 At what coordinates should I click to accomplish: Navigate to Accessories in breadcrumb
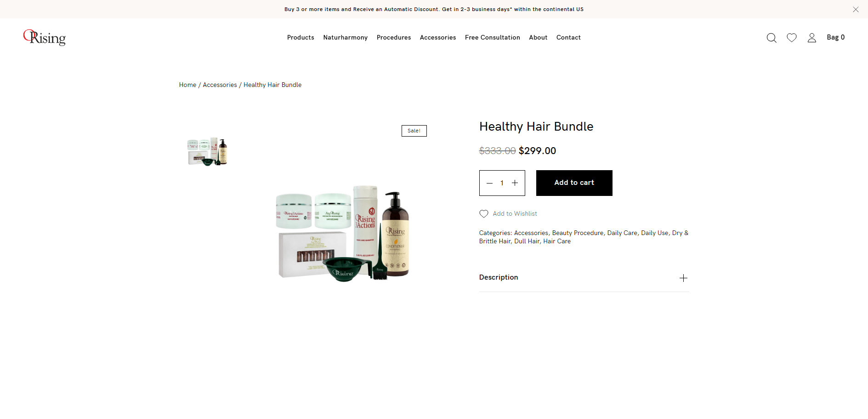click(x=220, y=85)
